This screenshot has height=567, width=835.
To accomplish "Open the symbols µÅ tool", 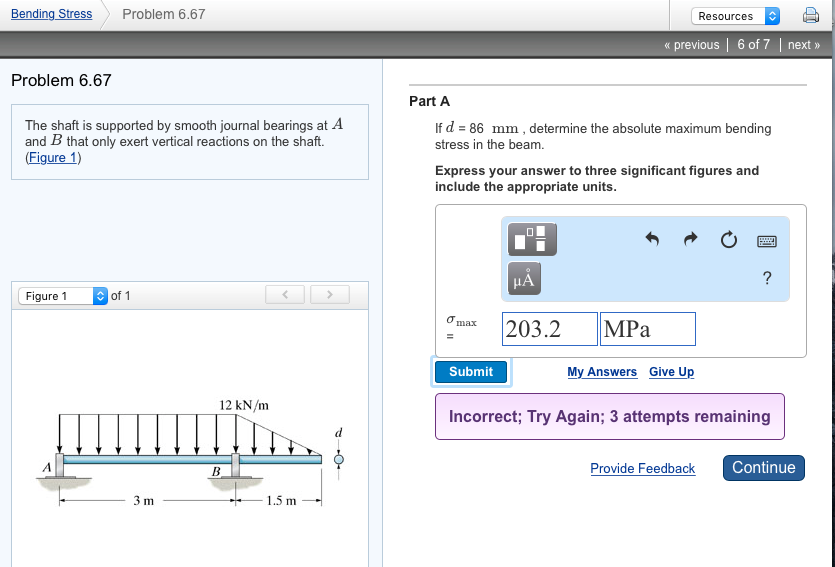I will coord(524,278).
